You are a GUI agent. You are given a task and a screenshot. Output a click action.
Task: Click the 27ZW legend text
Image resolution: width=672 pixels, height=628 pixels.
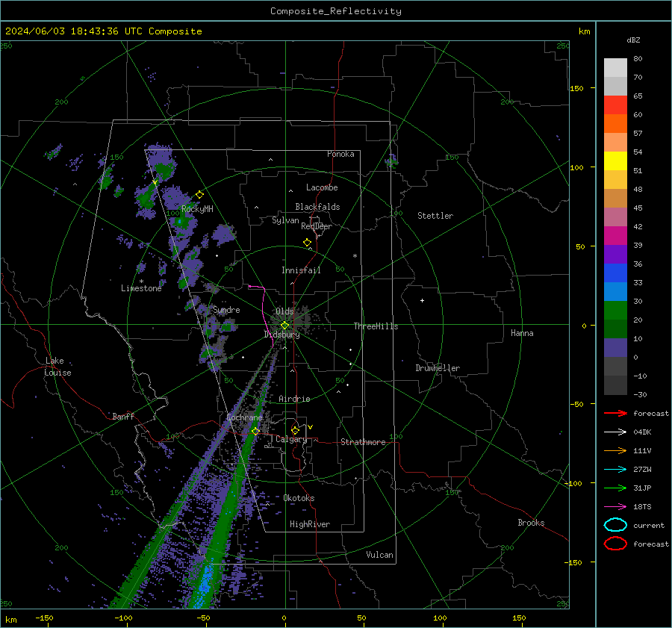pyautogui.click(x=642, y=470)
